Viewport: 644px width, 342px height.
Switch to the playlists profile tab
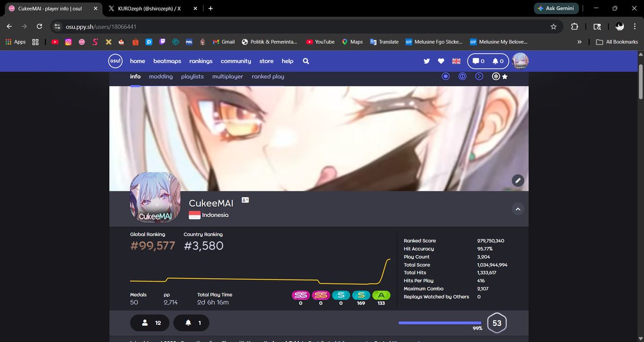pyautogui.click(x=192, y=77)
